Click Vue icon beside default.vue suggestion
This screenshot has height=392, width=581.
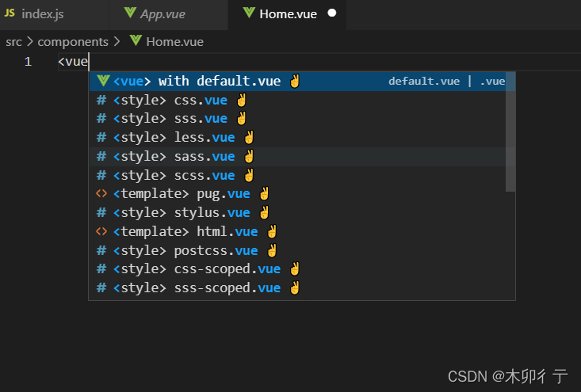[x=103, y=81]
